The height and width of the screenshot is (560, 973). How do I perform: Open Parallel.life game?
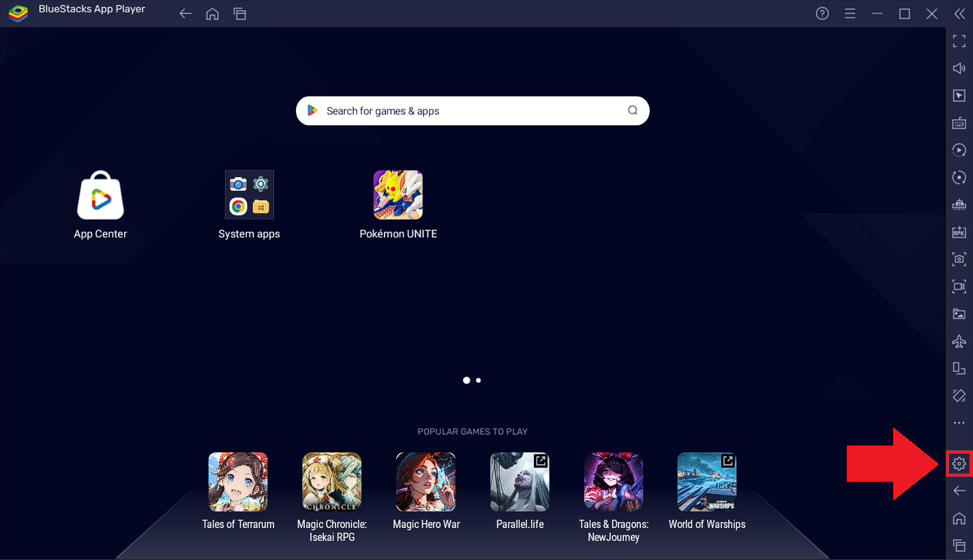[520, 491]
